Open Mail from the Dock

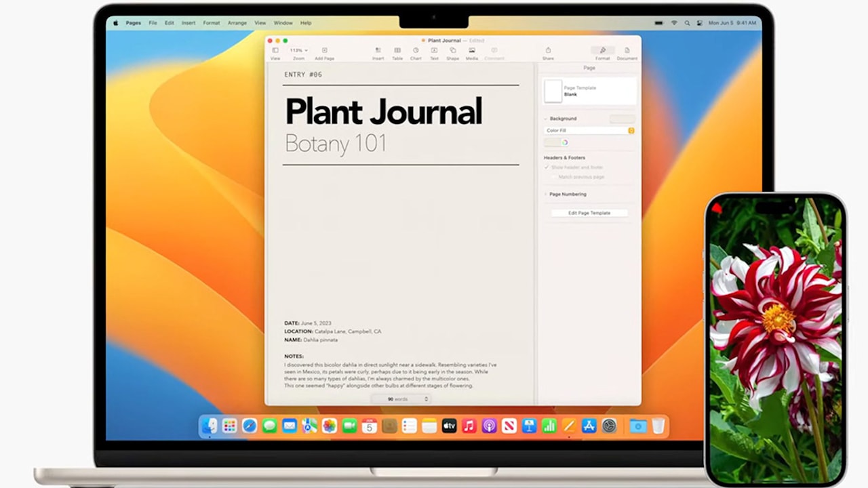pyautogui.click(x=290, y=426)
